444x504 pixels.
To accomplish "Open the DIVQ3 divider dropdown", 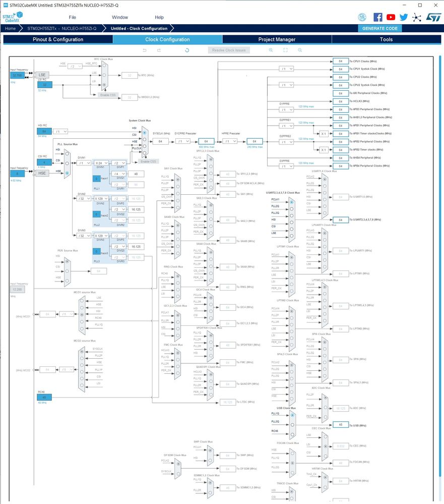I will pyautogui.click(x=119, y=247).
